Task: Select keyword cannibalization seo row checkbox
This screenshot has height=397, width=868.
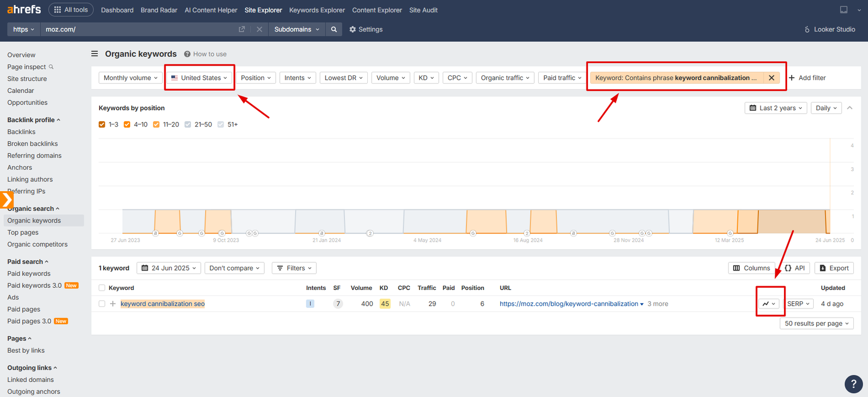Action: coord(102,304)
